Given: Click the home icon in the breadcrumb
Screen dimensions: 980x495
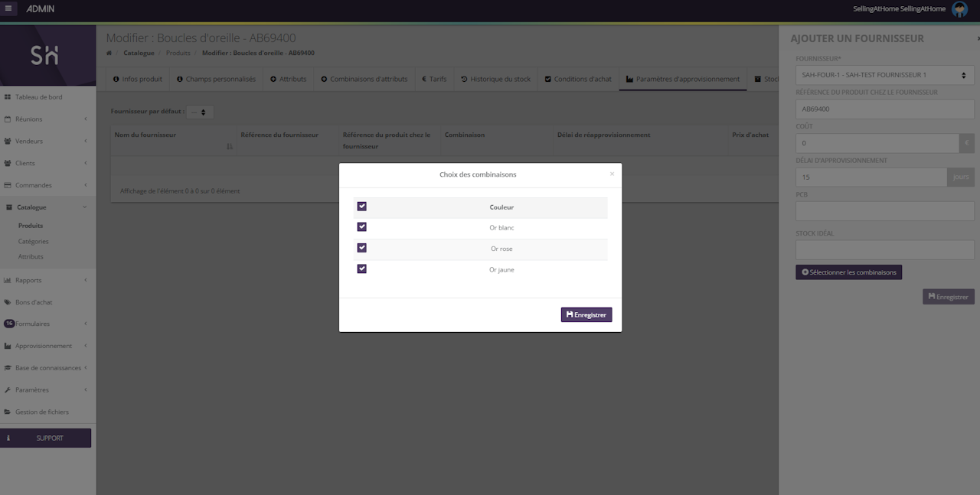Looking at the screenshot, I should 109,53.
